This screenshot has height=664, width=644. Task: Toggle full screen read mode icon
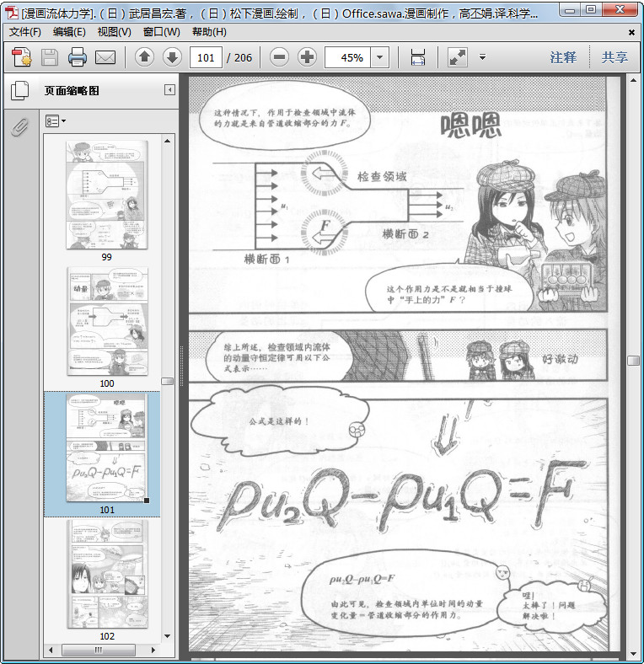pyautogui.click(x=458, y=57)
